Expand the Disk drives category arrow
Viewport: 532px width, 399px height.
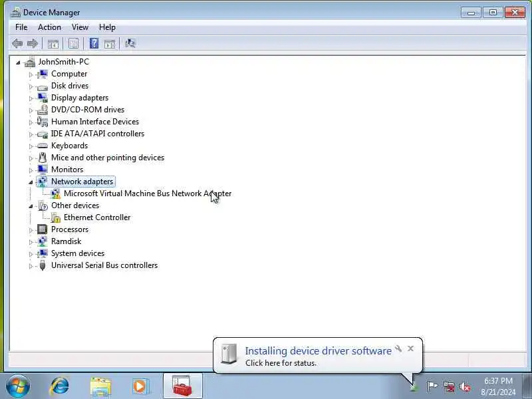(x=31, y=86)
